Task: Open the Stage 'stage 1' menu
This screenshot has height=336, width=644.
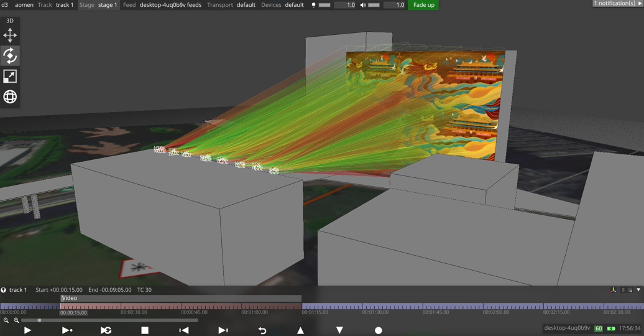Action: pos(107,5)
